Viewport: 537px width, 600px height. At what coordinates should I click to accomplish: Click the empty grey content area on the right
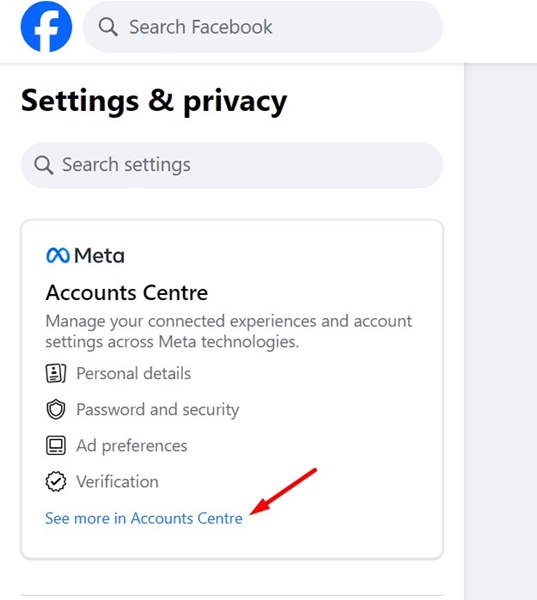pos(501,331)
